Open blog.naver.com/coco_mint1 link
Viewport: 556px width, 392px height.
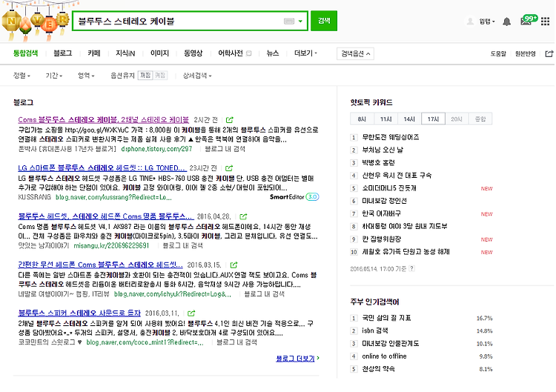click(x=145, y=342)
